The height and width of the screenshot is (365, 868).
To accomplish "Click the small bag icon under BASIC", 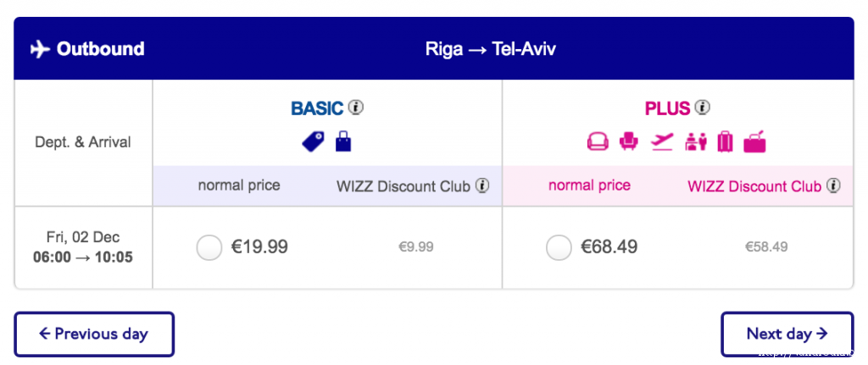I will pyautogui.click(x=342, y=141).
